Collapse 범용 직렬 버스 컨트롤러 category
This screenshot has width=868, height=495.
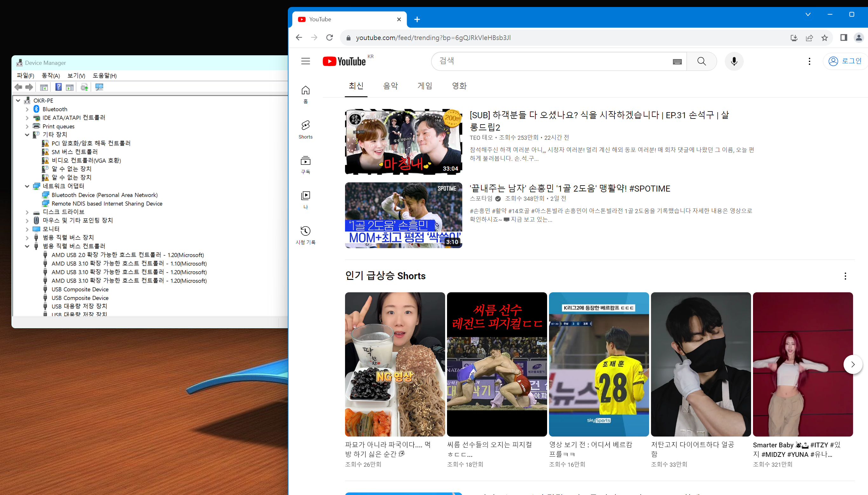pos(27,246)
